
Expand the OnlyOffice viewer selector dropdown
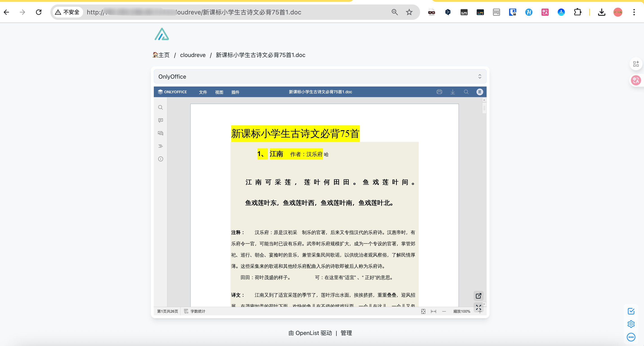480,76
